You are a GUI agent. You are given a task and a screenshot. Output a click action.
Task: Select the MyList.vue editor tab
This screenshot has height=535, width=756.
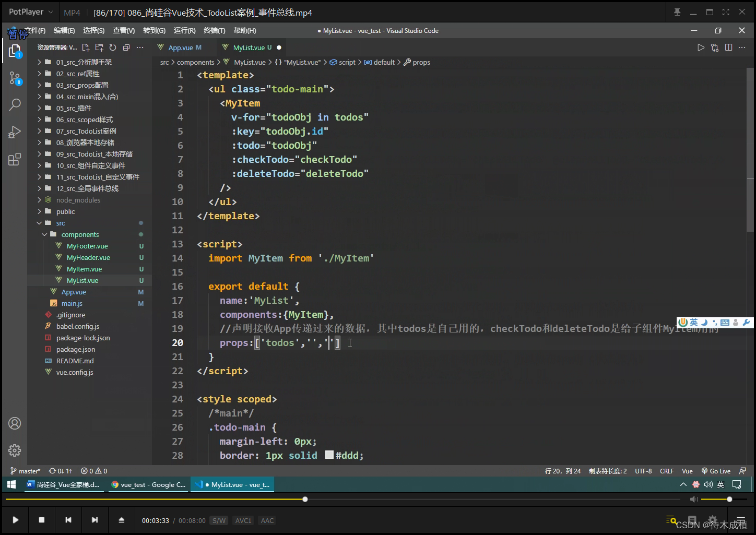252,47
